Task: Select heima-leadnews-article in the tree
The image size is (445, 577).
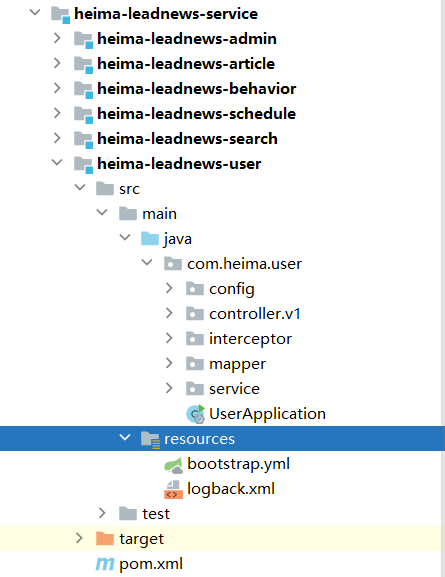Action: (x=186, y=64)
